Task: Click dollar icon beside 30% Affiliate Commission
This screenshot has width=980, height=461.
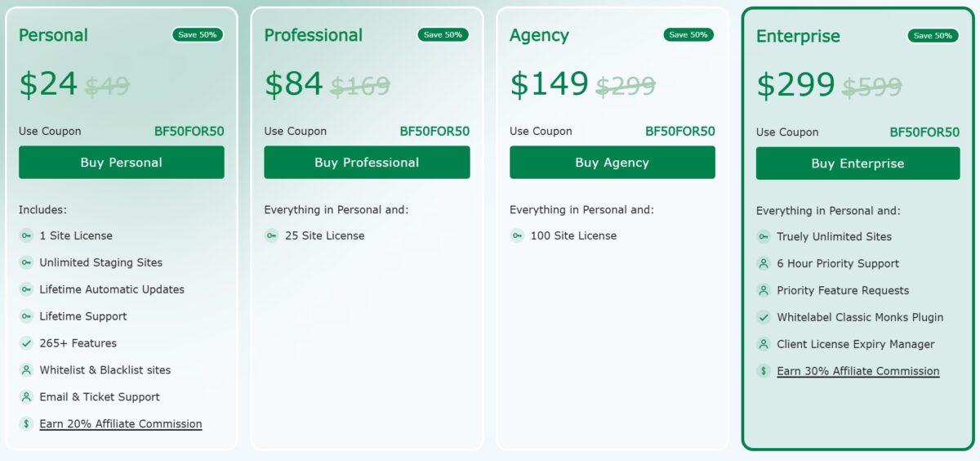Action: click(x=764, y=371)
